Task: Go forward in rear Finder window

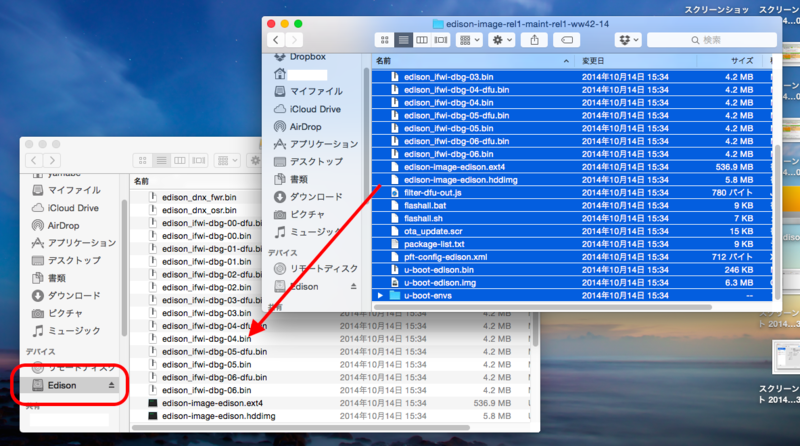Action: coord(52,160)
